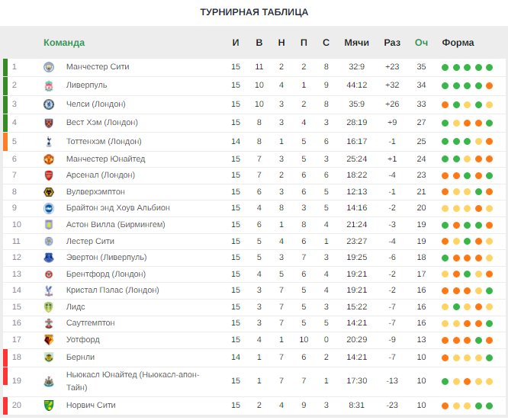Click Liverpool's orange last form dot
The height and width of the screenshot is (420, 508).
click(489, 86)
